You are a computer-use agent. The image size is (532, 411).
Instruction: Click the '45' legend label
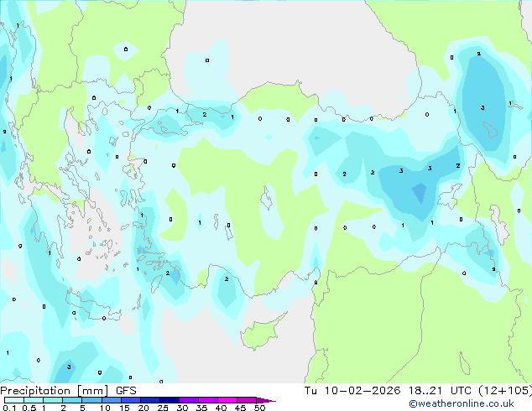click(240, 408)
